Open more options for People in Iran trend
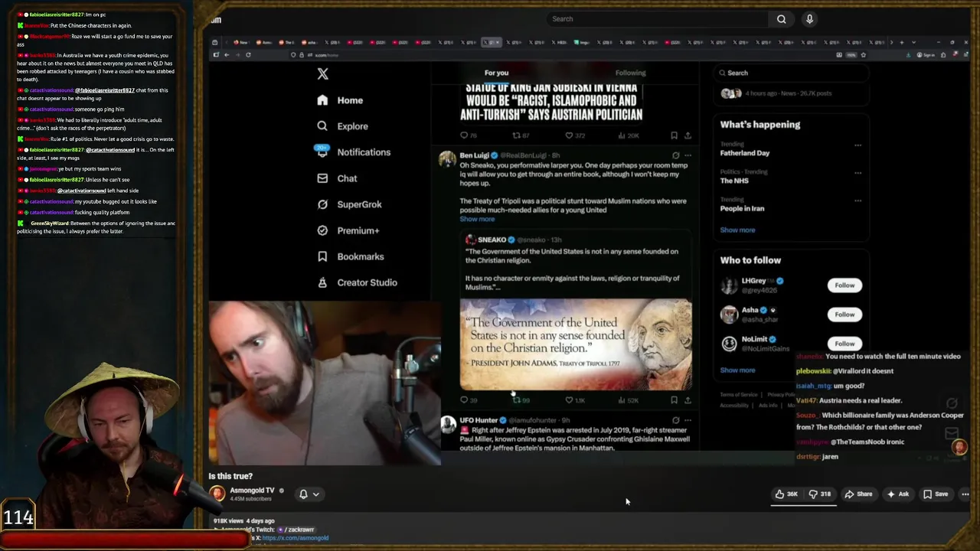This screenshot has width=980, height=551. click(x=857, y=200)
